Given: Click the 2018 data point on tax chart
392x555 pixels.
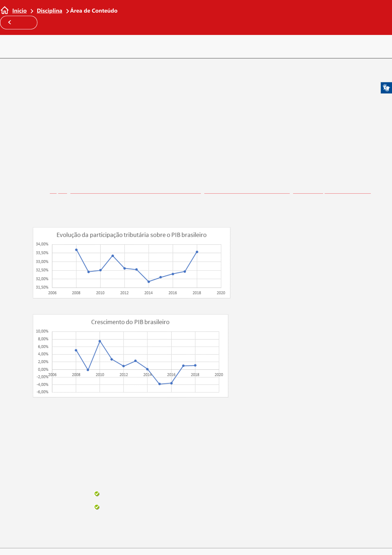Looking at the screenshot, I should click(197, 252).
